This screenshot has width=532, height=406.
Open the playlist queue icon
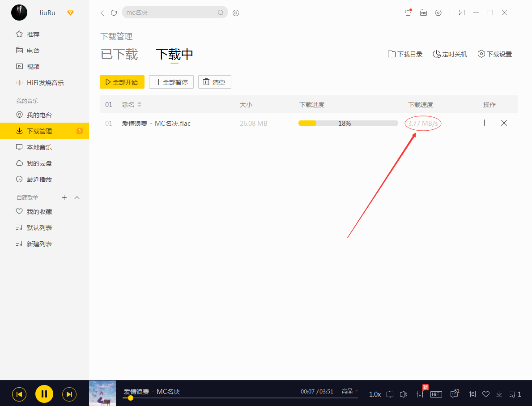[515, 394]
